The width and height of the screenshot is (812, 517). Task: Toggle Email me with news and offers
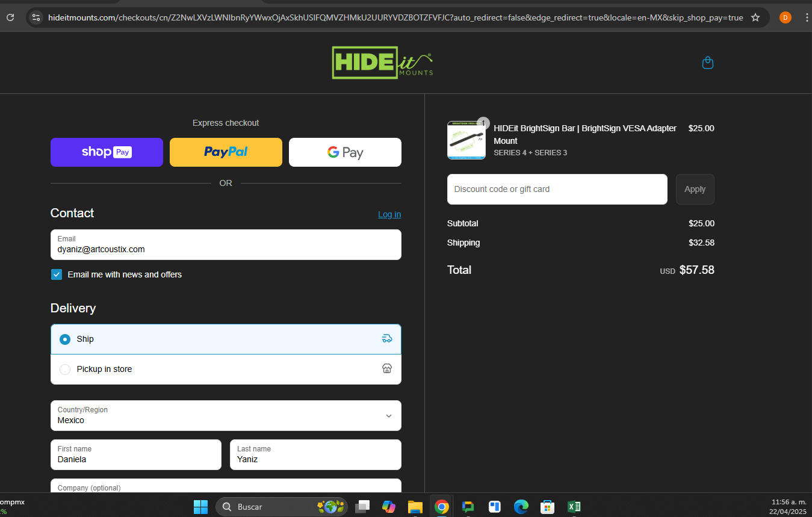point(57,274)
